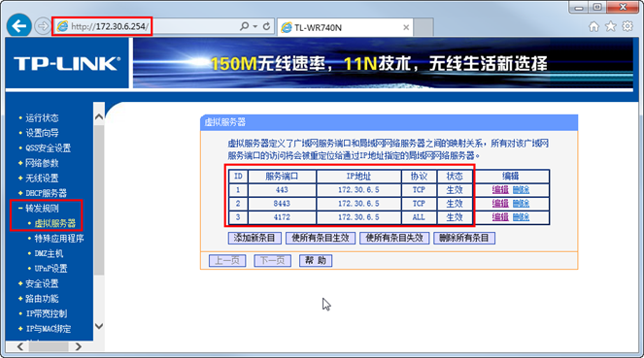Click 删除所有条目 button
Screen dimensions: 644x358
[x=464, y=238]
